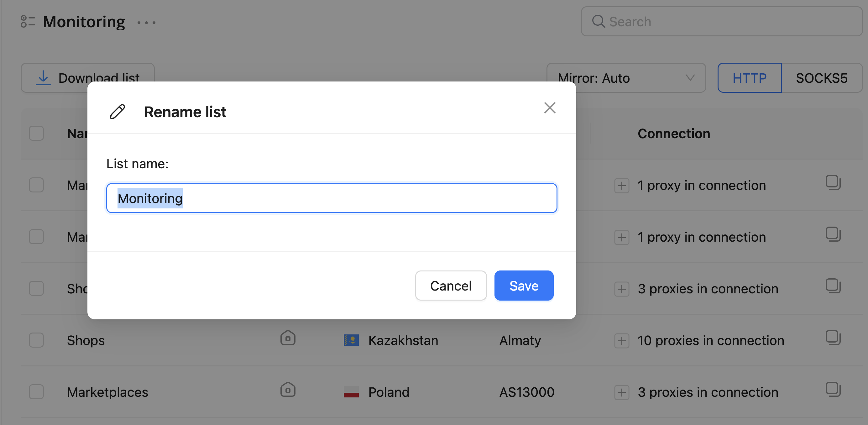Screen dimensions: 868x425
Task: Check the Marketplaces row checkbox
Action: pos(36,392)
